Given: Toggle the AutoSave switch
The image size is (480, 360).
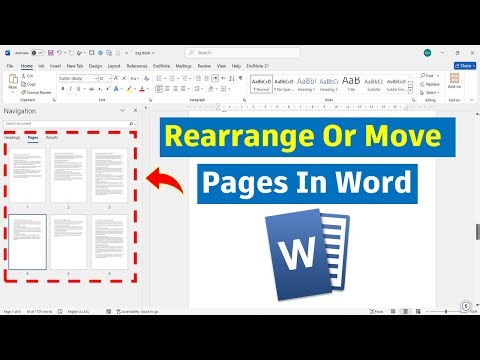Looking at the screenshot, I should (x=37, y=53).
